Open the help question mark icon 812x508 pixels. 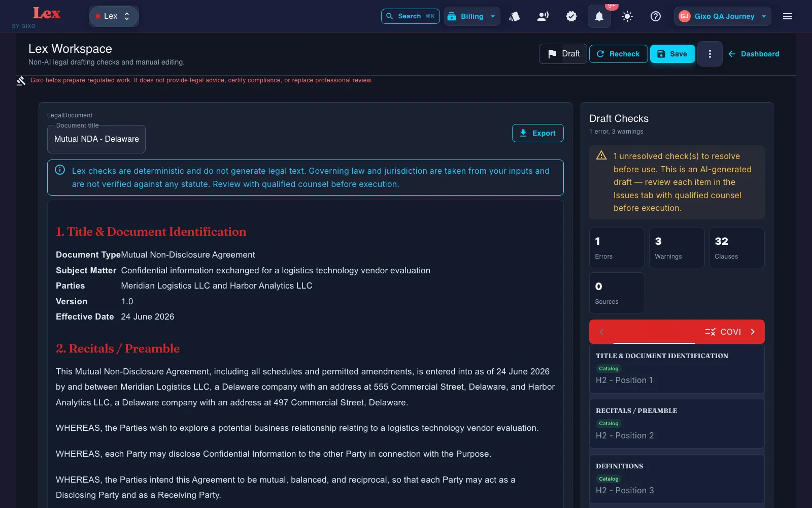tap(656, 16)
